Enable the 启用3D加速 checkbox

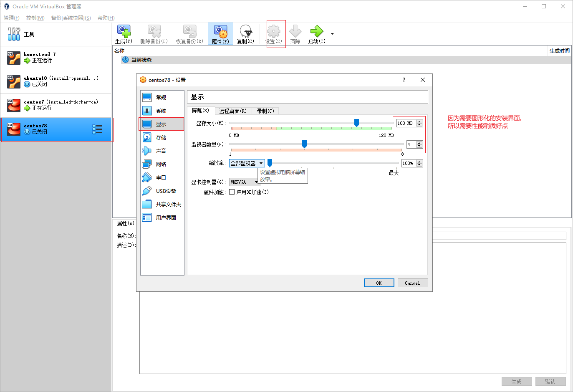[232, 192]
